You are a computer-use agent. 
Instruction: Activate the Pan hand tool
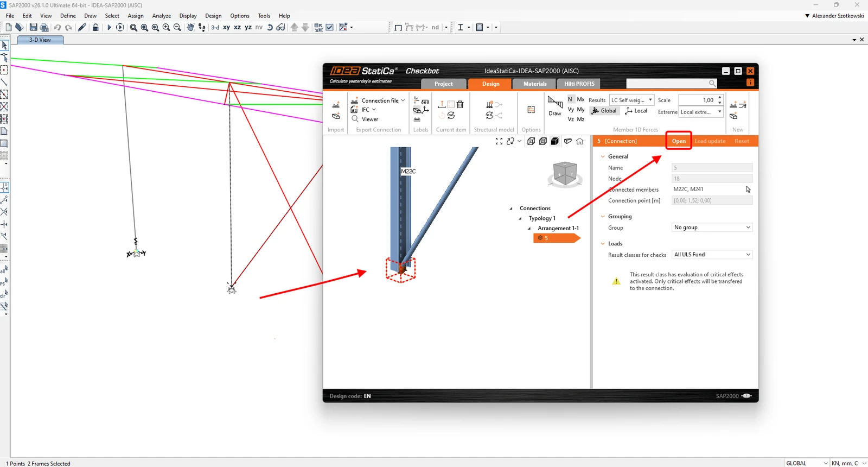(x=190, y=27)
